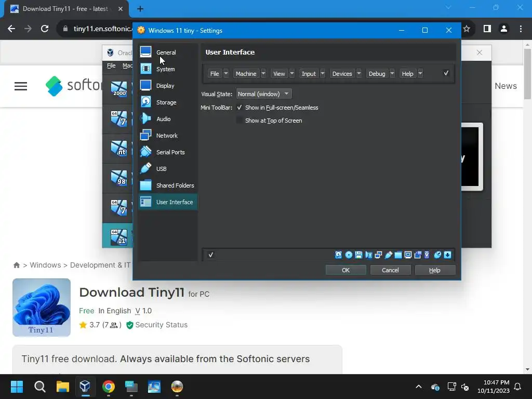
Task: Confirm settings with the OK button
Action: [345, 270]
